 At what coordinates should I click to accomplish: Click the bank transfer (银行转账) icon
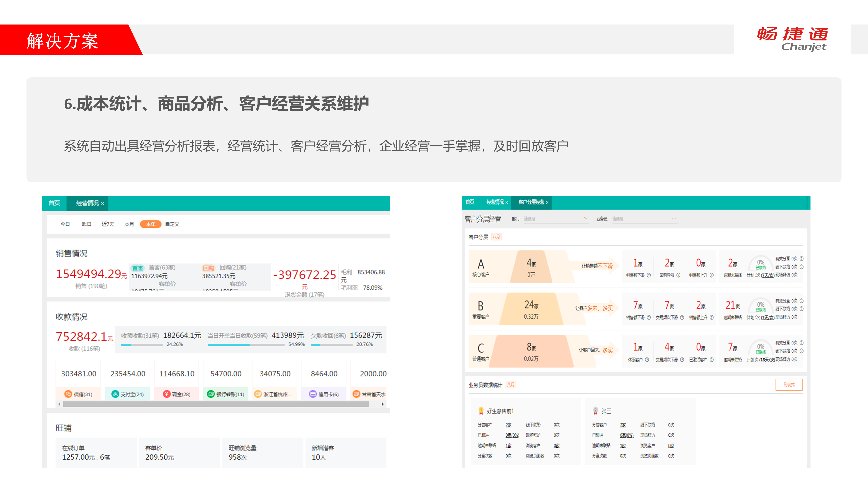pyautogui.click(x=210, y=394)
